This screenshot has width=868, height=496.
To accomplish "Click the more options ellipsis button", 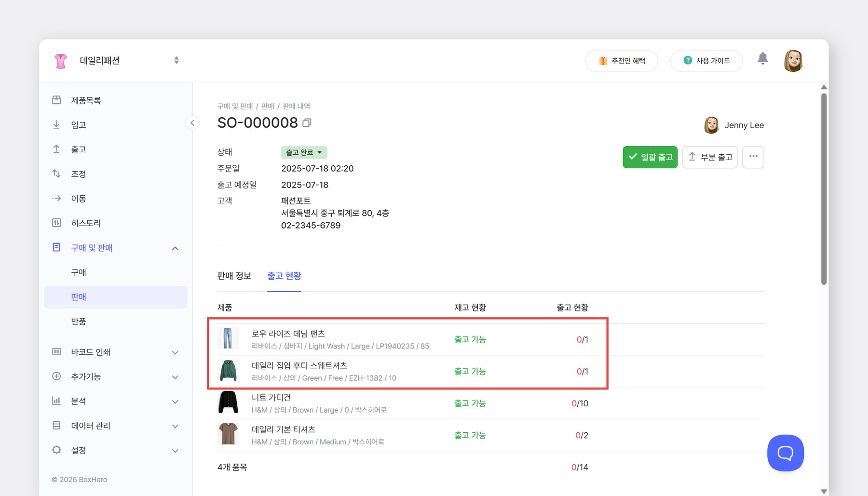I will (753, 157).
